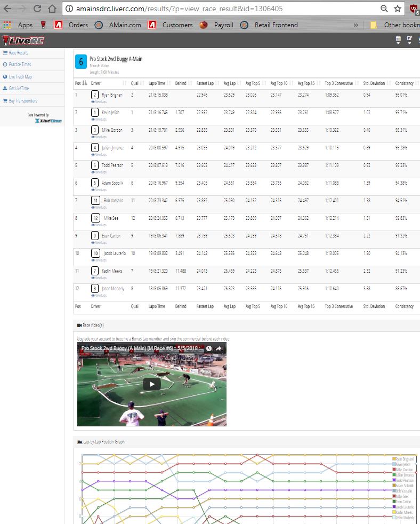Sort results by Consistency column header
The height and width of the screenshot is (524, 420).
(405, 83)
